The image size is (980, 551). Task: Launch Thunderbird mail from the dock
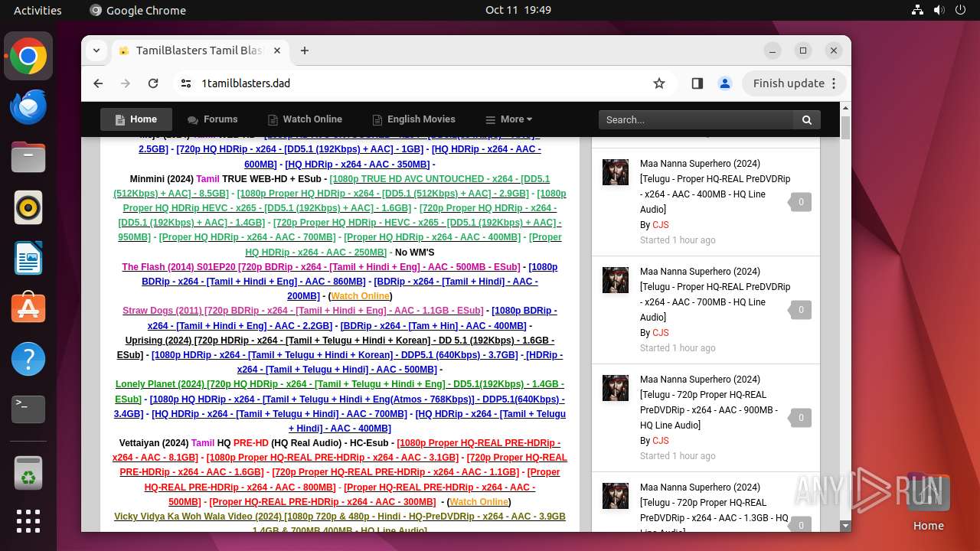(x=28, y=107)
